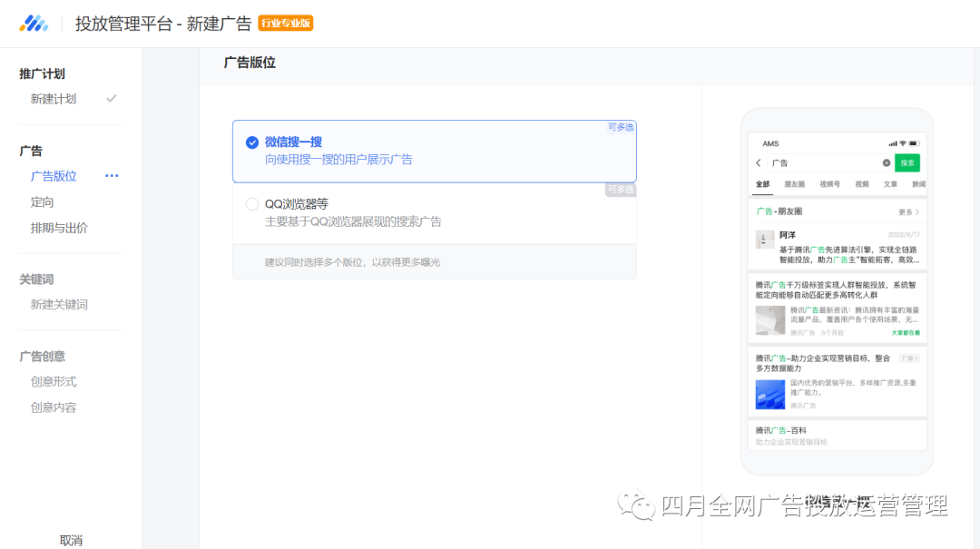The height and width of the screenshot is (549, 980).
Task: Select 创意内容 sidebar item
Action: click(x=54, y=407)
